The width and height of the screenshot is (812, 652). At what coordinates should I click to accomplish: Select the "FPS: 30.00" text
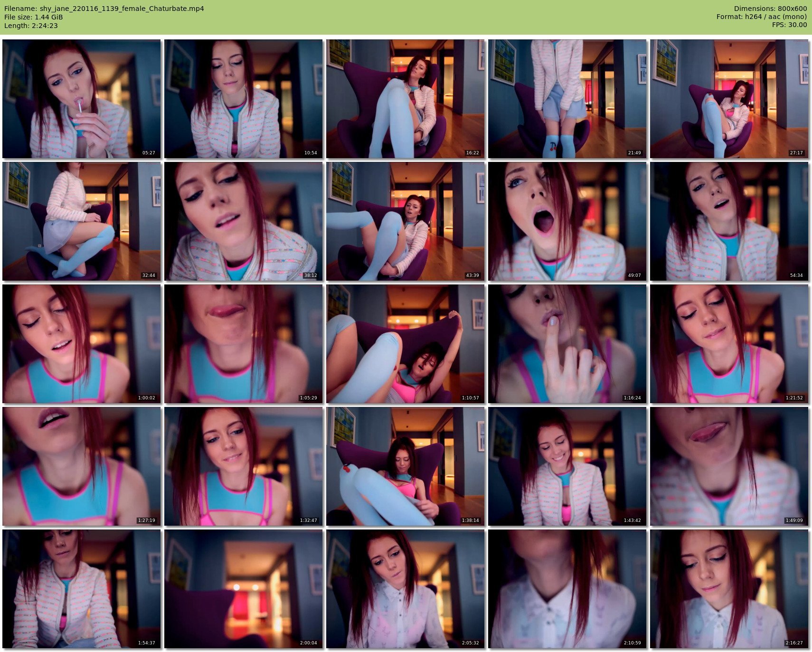(789, 25)
